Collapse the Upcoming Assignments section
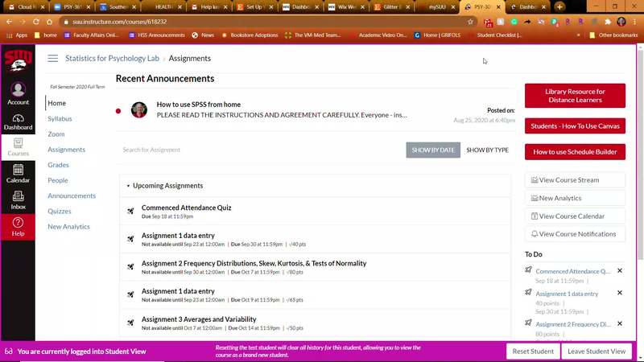Screen dimensions: 644x362 128,186
